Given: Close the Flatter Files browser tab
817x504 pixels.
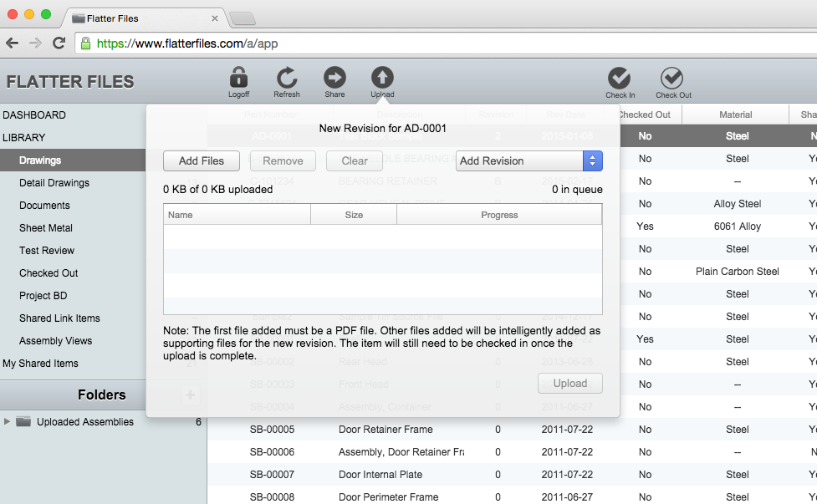Looking at the screenshot, I should (x=215, y=18).
